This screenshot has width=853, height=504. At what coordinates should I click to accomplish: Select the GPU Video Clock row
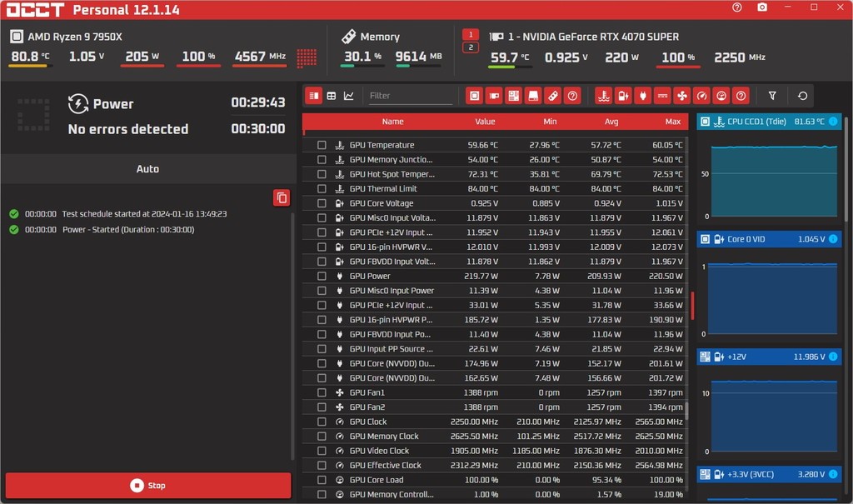[495, 451]
